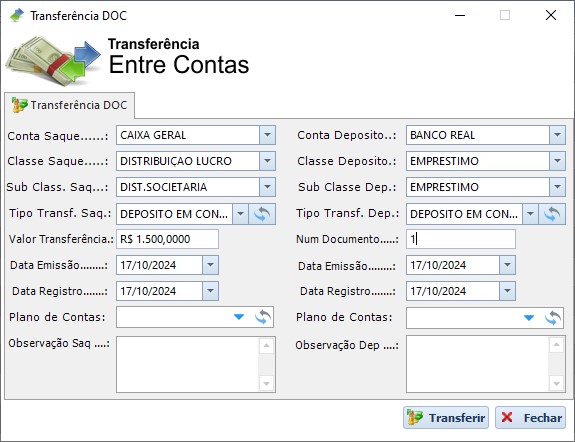This screenshot has width=575, height=442.
Task: Open the Tipo Transf. Dep. dropdown arrow
Action: click(x=530, y=214)
